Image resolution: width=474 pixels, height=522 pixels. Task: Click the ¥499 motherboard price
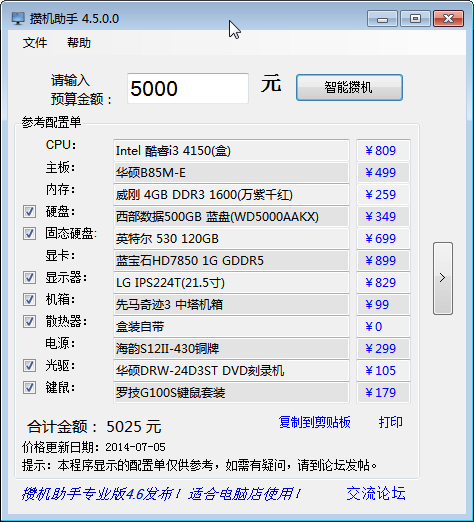coord(383,173)
